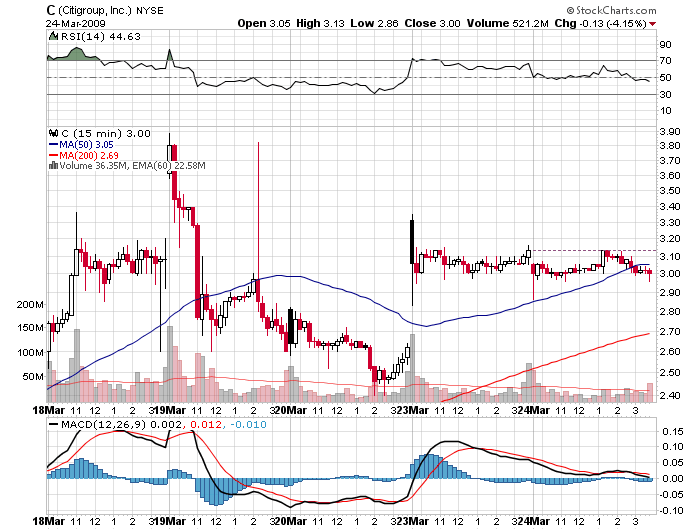
Task: Click the -0.05 MACD axis label
Action: coord(670,494)
